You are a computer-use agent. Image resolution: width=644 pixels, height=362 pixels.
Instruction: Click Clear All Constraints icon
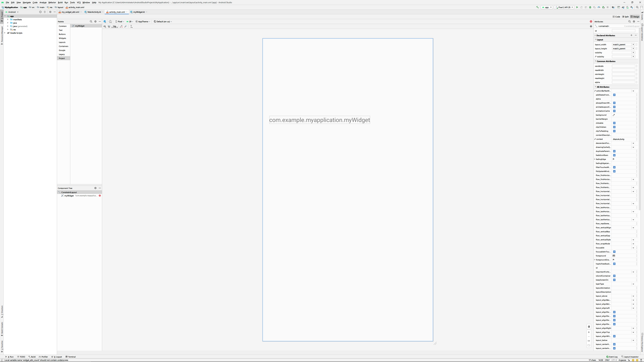[x=121, y=26]
